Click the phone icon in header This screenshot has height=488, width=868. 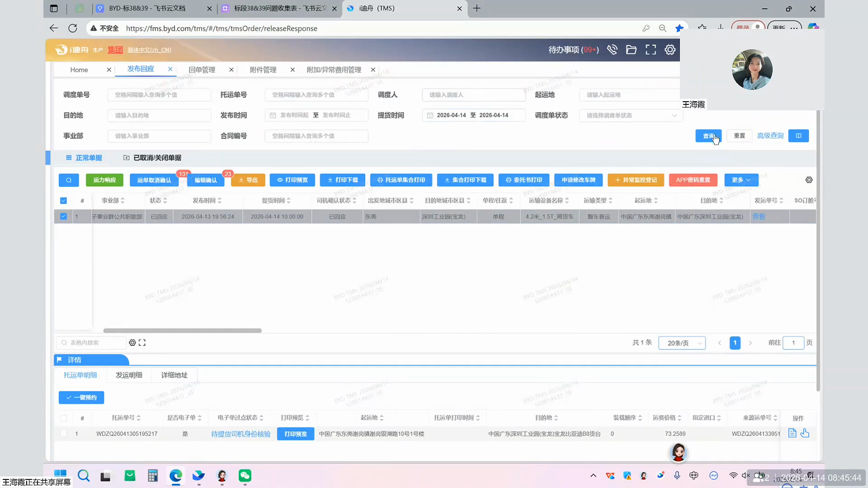tap(612, 50)
